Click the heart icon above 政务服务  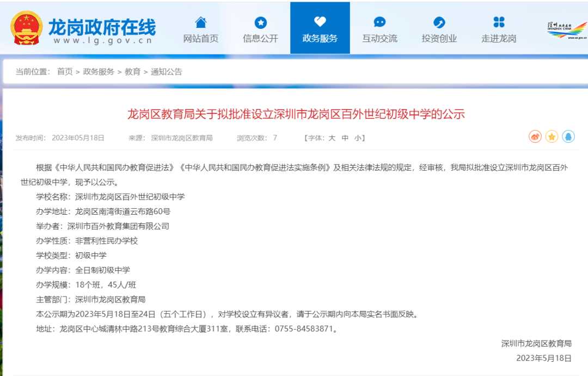point(320,22)
